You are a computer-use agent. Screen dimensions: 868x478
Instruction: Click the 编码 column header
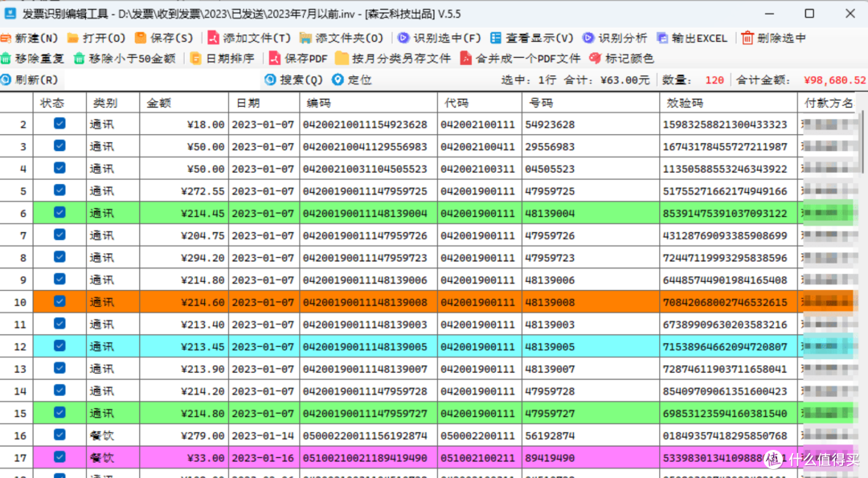pos(369,103)
